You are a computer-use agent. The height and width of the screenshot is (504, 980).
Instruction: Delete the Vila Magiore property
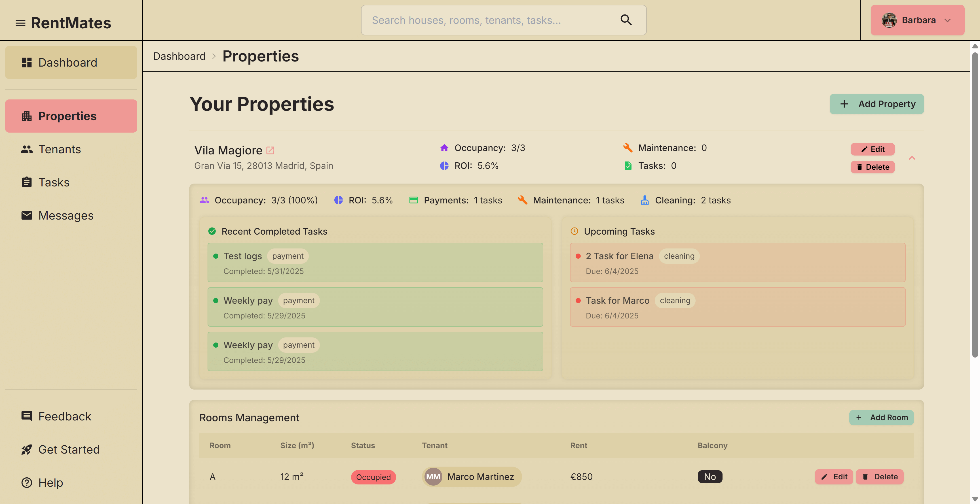click(873, 167)
